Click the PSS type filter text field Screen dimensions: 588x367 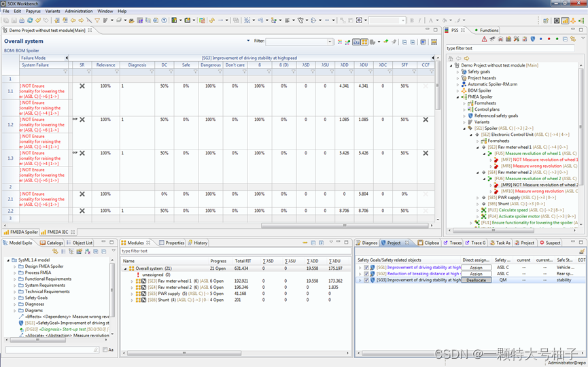(x=511, y=48)
